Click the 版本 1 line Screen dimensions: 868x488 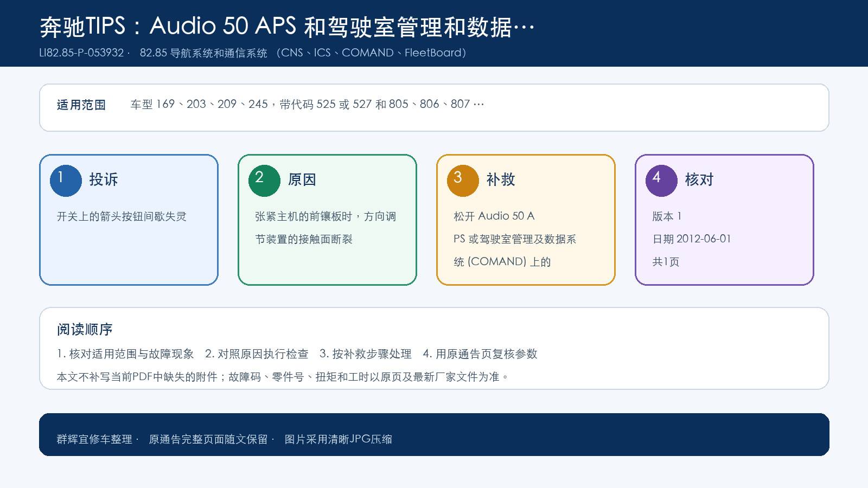point(667,216)
